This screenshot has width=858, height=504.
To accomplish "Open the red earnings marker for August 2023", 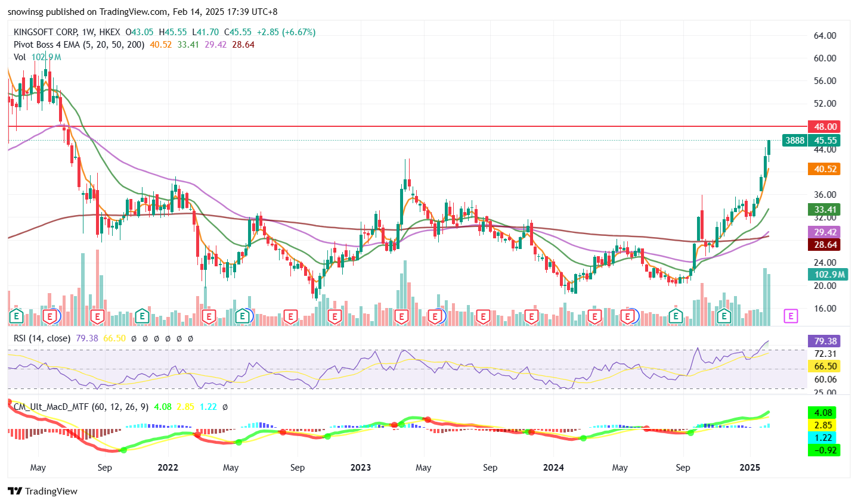I will [x=484, y=316].
